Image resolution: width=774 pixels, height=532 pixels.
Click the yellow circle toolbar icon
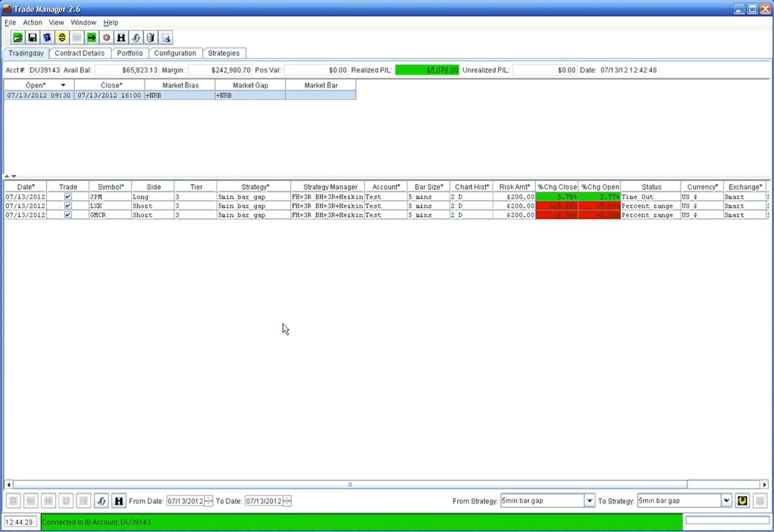[x=62, y=37]
